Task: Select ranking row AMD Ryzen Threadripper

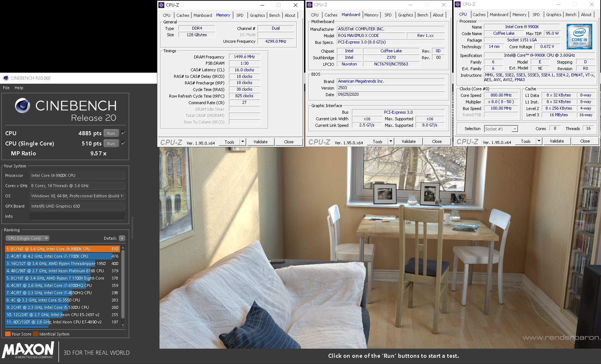Action: (x=63, y=263)
